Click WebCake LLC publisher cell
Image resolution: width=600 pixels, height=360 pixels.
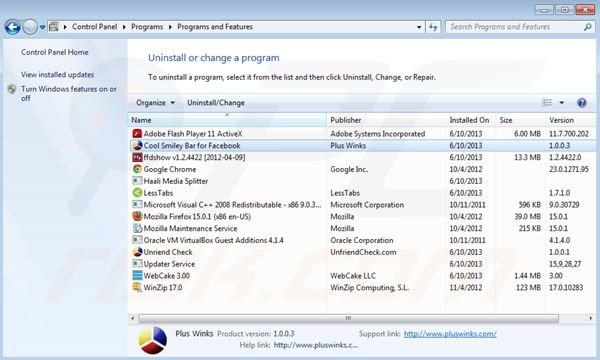pyautogui.click(x=353, y=275)
